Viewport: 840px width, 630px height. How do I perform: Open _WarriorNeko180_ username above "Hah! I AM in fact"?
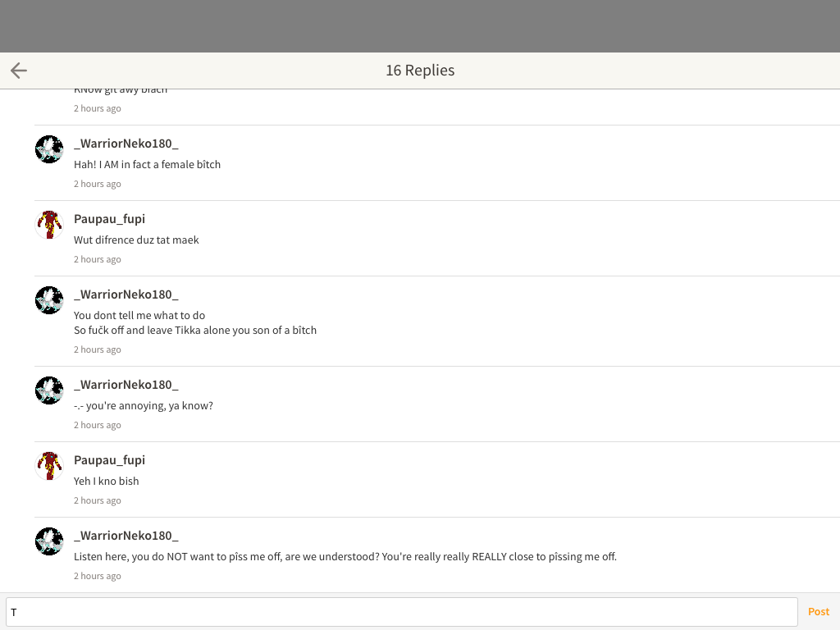tap(126, 144)
